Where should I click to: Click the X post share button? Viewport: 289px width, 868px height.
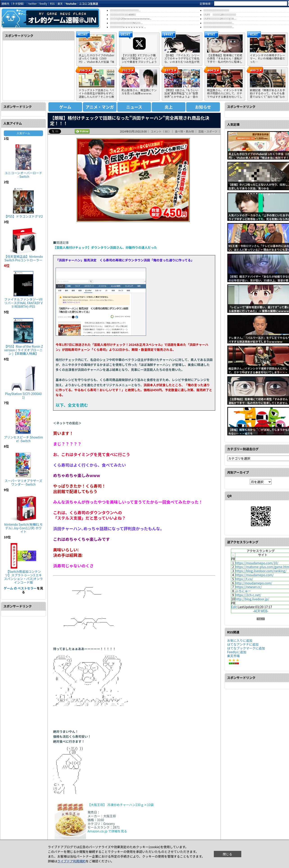(x=55, y=131)
